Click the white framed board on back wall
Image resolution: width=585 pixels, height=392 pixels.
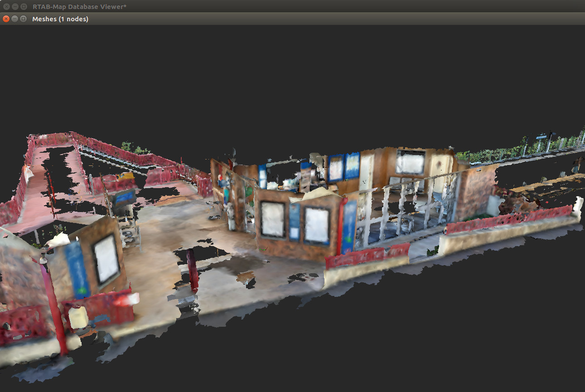click(x=411, y=162)
